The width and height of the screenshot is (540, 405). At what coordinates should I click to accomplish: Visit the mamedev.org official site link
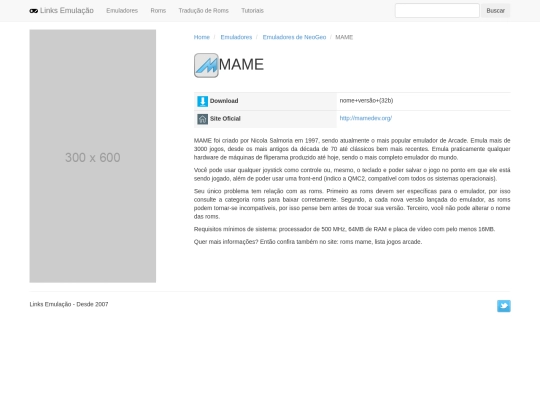[x=366, y=118]
